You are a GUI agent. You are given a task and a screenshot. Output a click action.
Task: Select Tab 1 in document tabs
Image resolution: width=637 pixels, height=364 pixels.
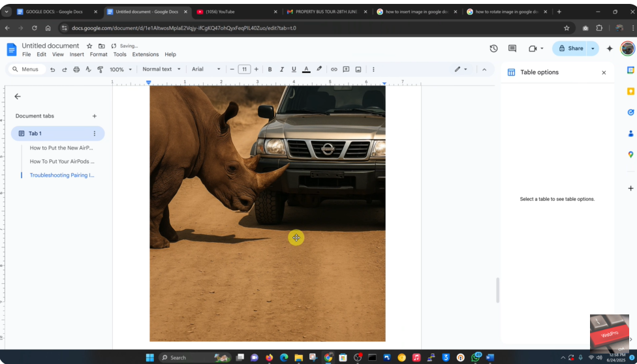57,133
